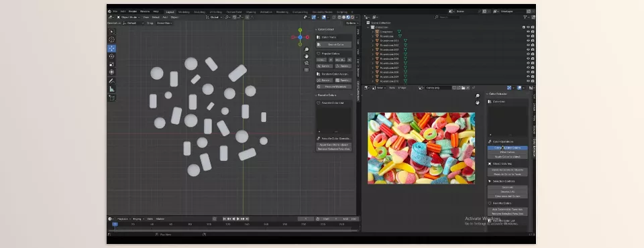644x248 pixels.
Task: Click the blue timeline playhead frame marker
Action: pyautogui.click(x=115, y=224)
